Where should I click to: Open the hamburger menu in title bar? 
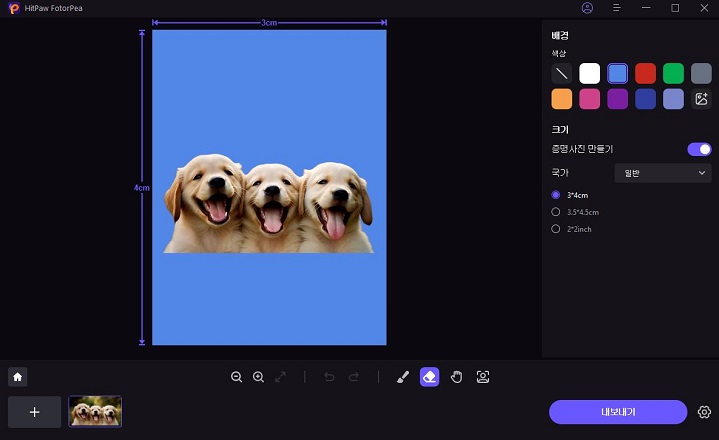[x=617, y=8]
